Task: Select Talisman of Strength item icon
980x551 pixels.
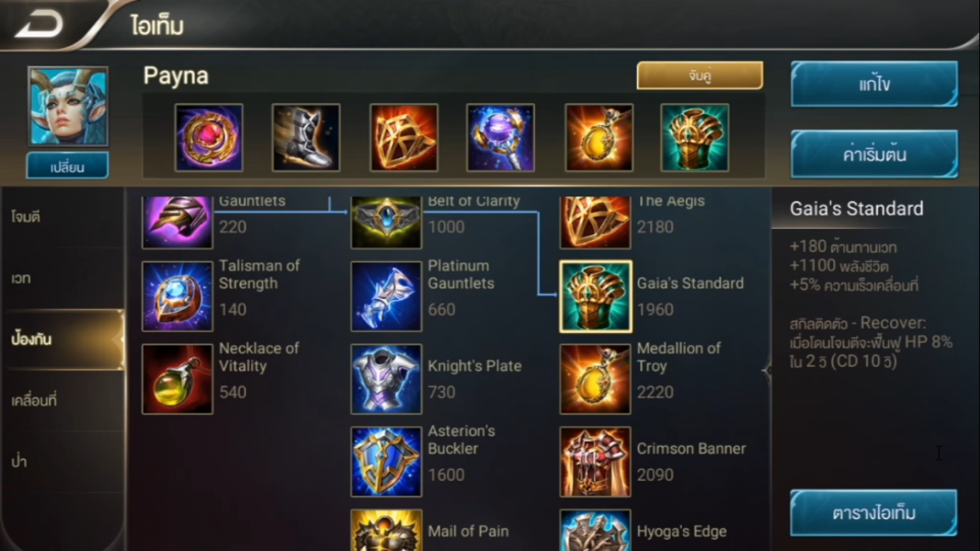Action: click(x=177, y=296)
